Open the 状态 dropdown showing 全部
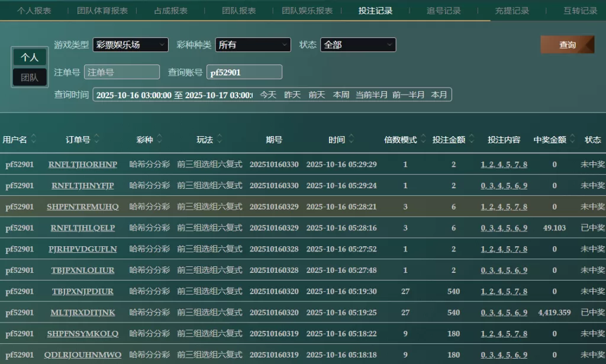Image resolution: width=606 pixels, height=364 pixels. [x=357, y=45]
